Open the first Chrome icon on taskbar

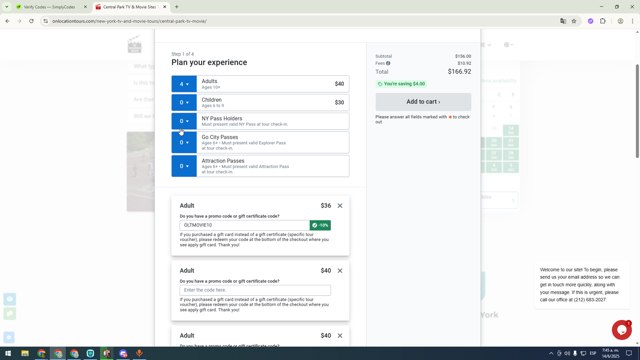point(41,353)
